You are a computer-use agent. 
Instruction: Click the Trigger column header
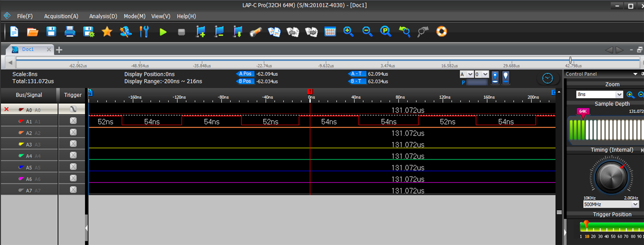tap(73, 95)
